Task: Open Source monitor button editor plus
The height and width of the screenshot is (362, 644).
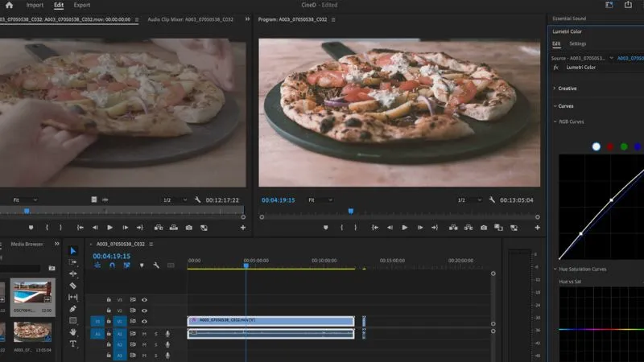Action: click(x=243, y=228)
